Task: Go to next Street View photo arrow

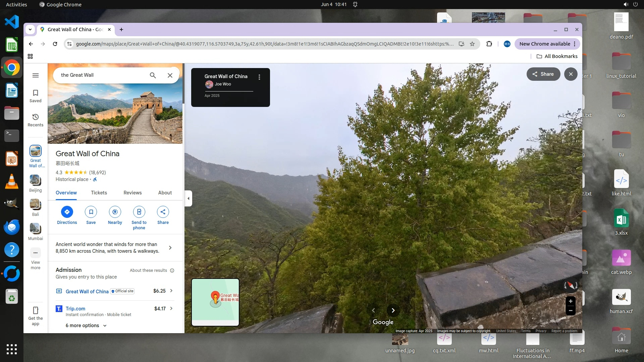Action: click(x=393, y=310)
